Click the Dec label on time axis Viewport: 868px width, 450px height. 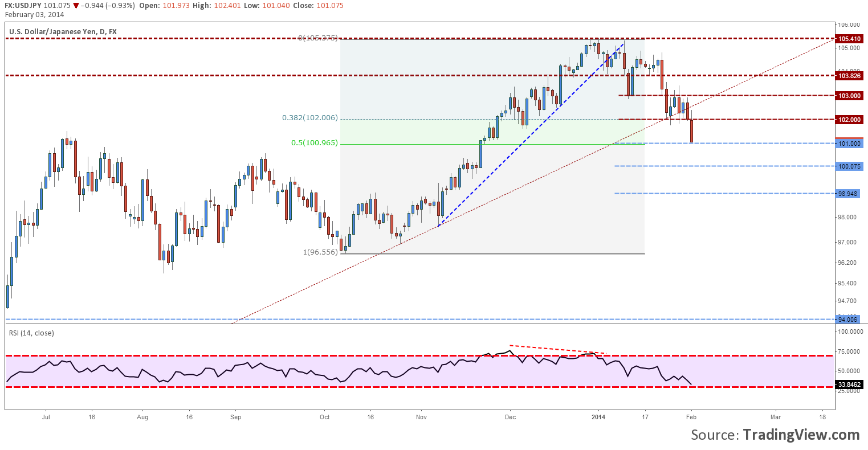click(510, 417)
